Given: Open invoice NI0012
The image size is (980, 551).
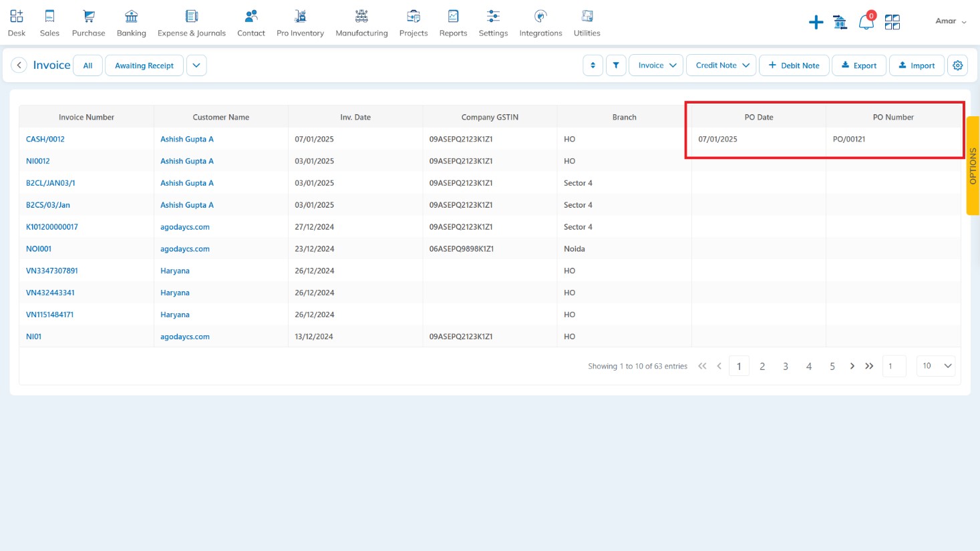Looking at the screenshot, I should (38, 161).
